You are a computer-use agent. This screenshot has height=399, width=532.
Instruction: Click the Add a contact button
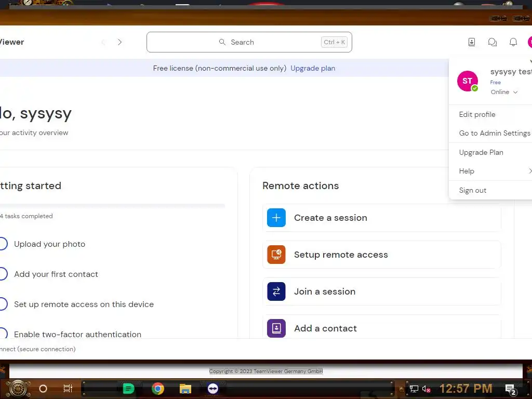pyautogui.click(x=382, y=327)
